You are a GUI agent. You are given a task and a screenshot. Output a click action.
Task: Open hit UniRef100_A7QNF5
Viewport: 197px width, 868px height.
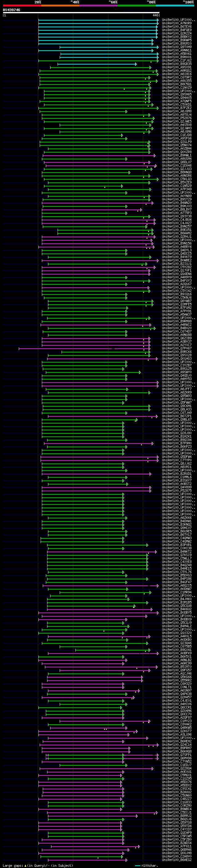(177, 101)
